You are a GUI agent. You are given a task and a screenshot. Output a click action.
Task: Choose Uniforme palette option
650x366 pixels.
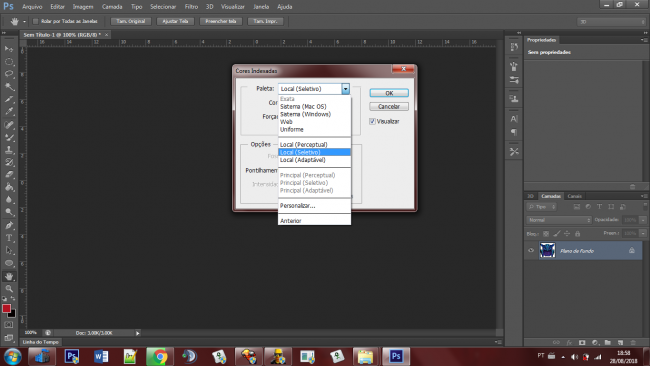(x=315, y=129)
